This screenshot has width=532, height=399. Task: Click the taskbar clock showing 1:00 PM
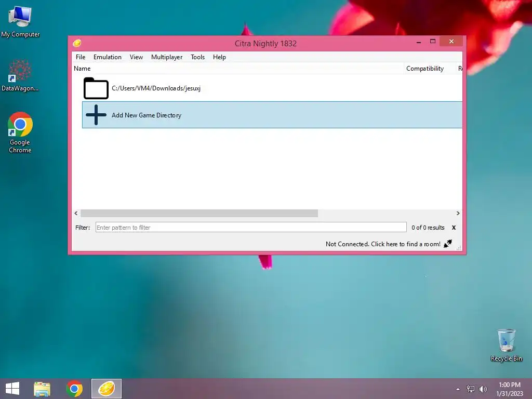[x=510, y=389]
